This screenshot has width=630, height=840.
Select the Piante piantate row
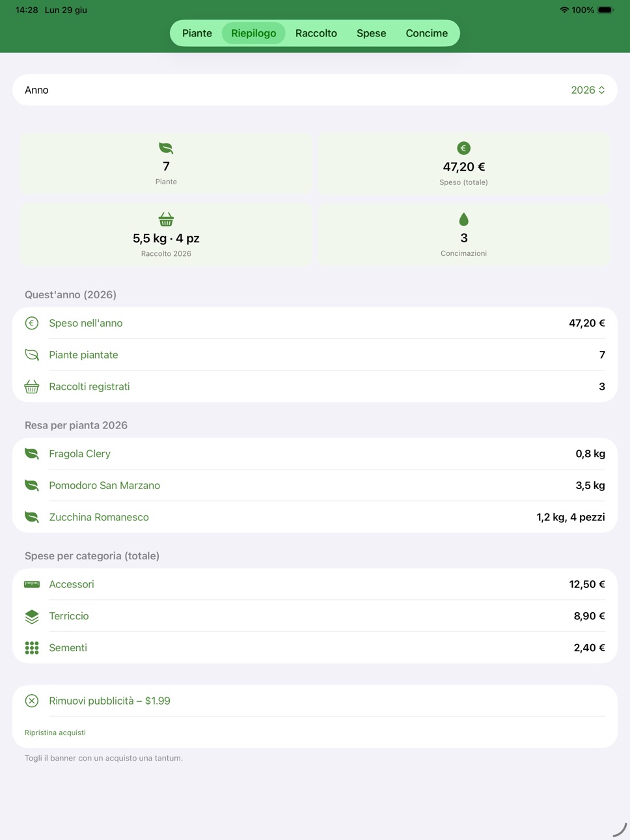click(315, 355)
